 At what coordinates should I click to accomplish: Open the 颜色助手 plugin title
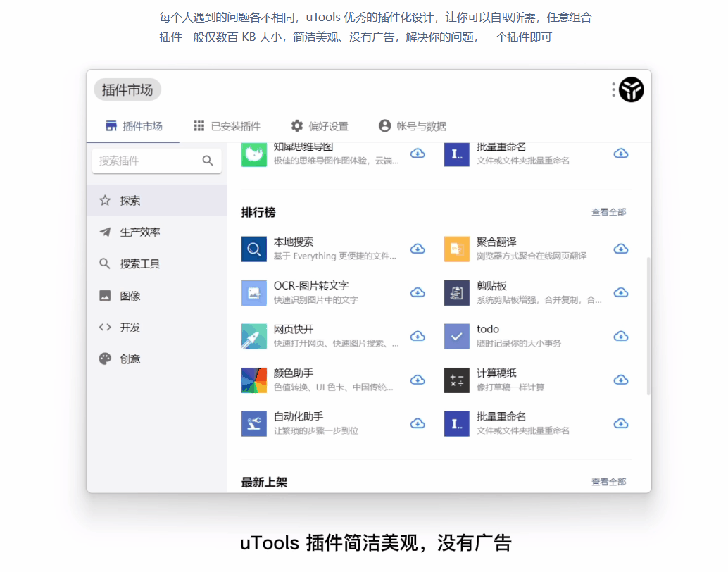pyautogui.click(x=293, y=373)
